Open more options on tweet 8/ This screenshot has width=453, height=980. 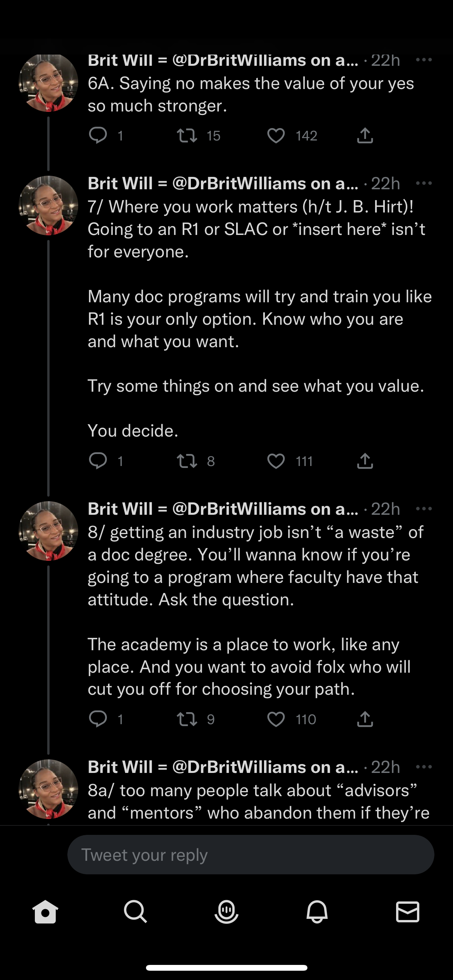click(x=424, y=509)
